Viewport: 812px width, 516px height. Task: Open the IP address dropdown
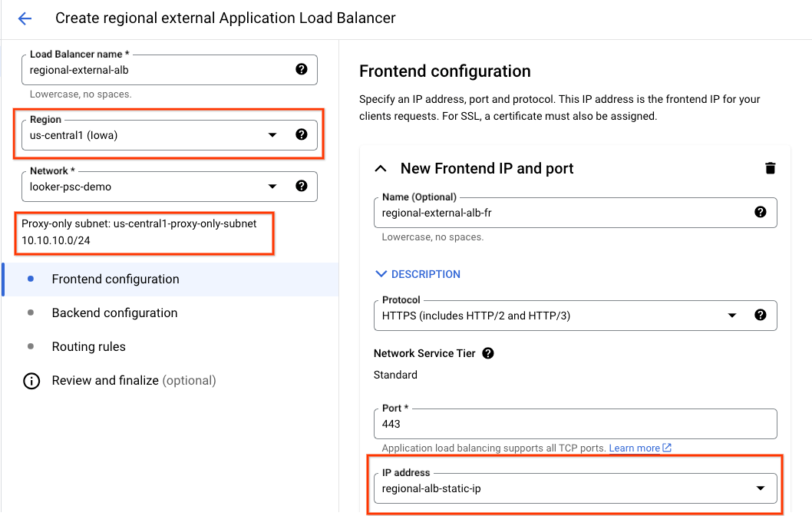pyautogui.click(x=760, y=488)
